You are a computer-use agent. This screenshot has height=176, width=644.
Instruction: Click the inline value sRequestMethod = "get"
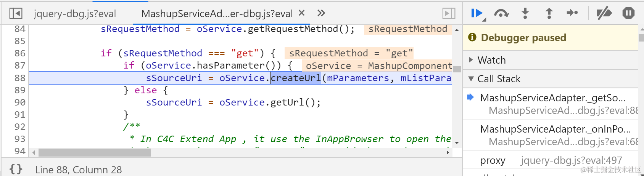[349, 53]
